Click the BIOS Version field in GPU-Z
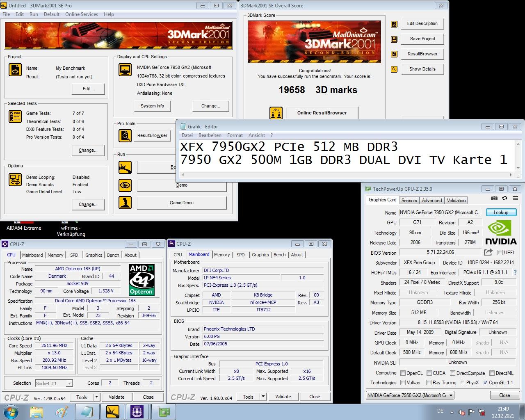This screenshot has height=420, width=525. [441, 253]
